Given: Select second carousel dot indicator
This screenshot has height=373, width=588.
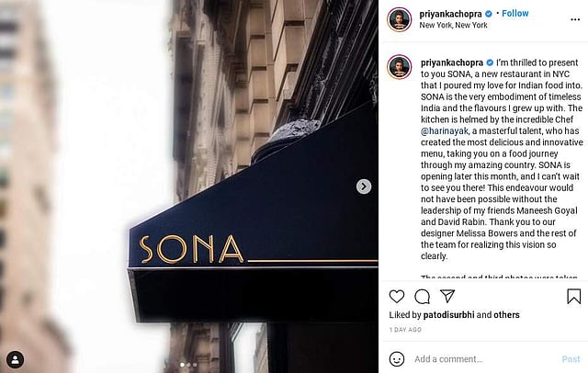Looking at the screenshot, I should (x=188, y=365).
